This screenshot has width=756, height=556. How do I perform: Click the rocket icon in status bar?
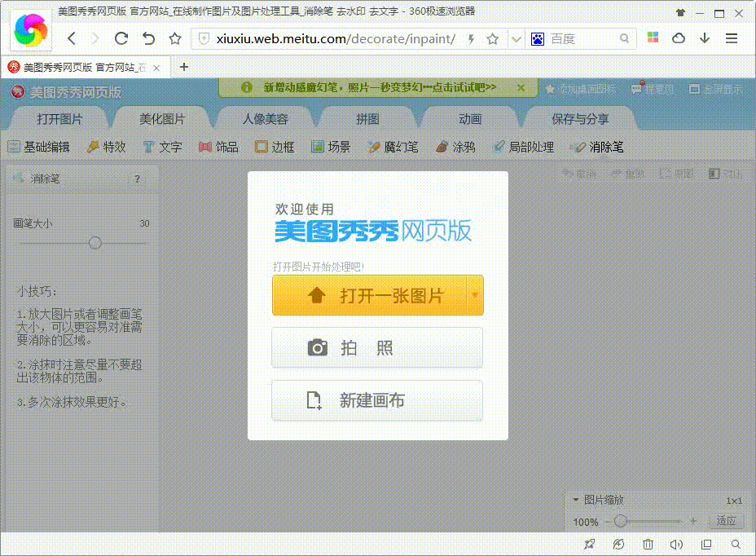coord(589,545)
